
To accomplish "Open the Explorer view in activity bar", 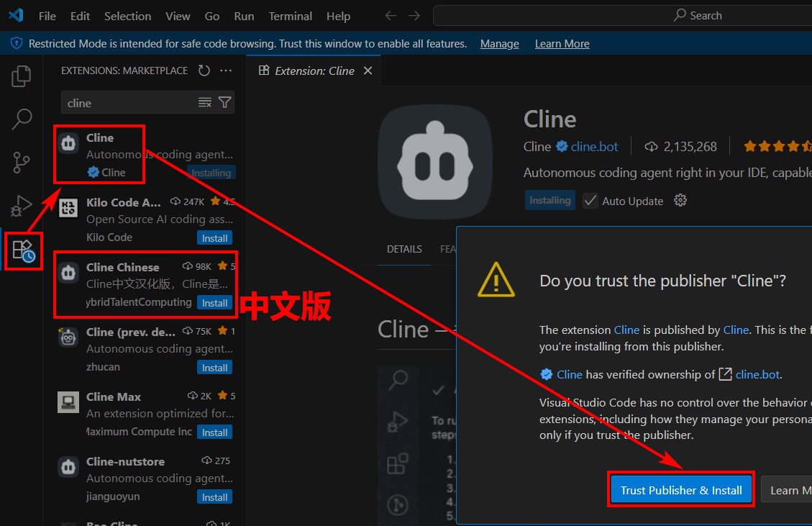I will [x=22, y=76].
